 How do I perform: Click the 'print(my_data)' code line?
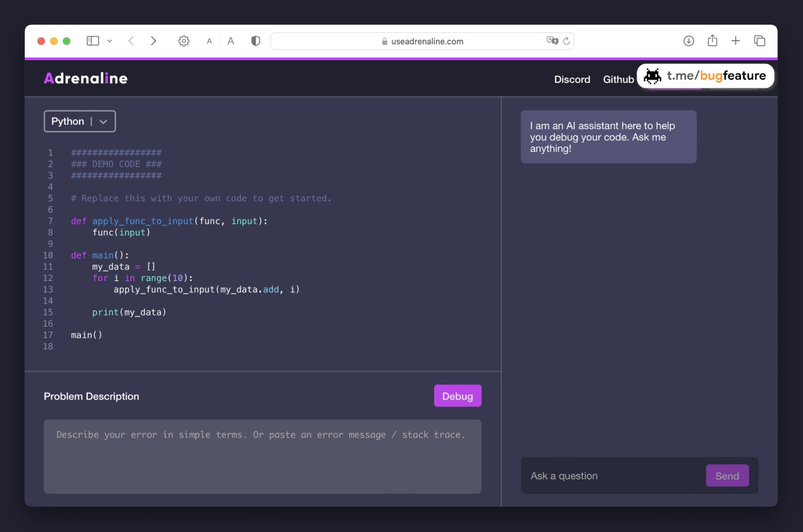pos(129,312)
